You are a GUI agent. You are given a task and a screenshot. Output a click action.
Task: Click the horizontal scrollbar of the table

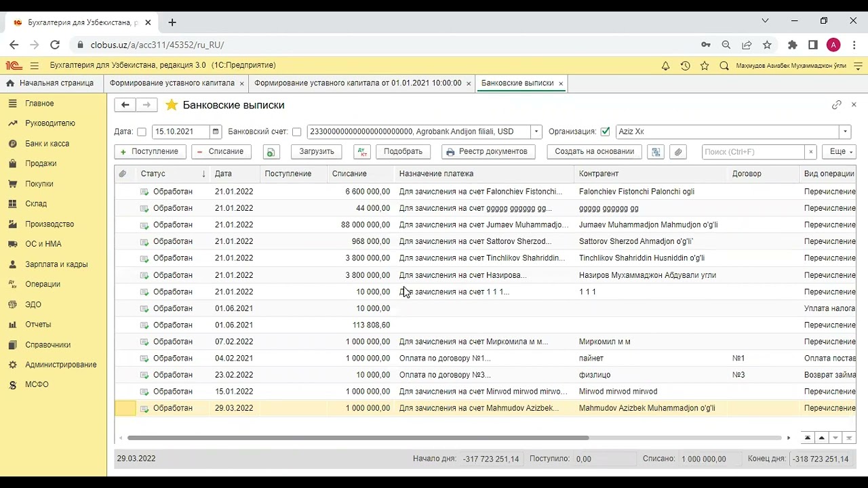point(358,438)
